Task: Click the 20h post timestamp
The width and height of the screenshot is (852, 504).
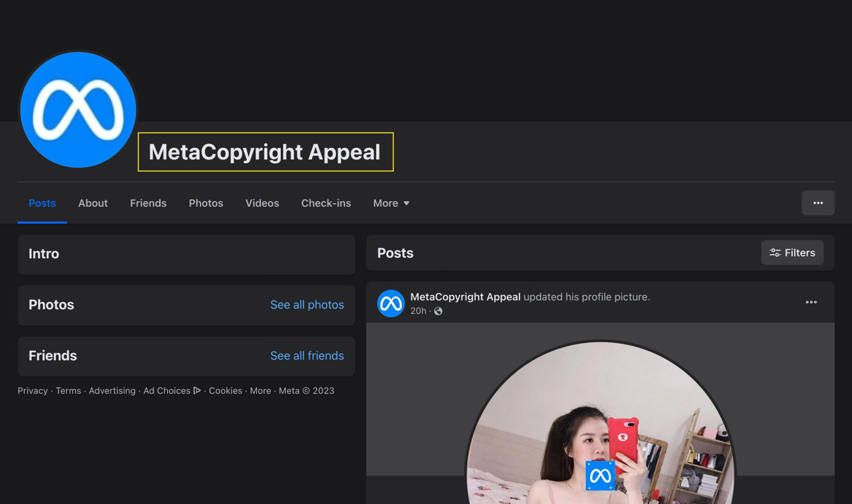Action: [x=418, y=311]
